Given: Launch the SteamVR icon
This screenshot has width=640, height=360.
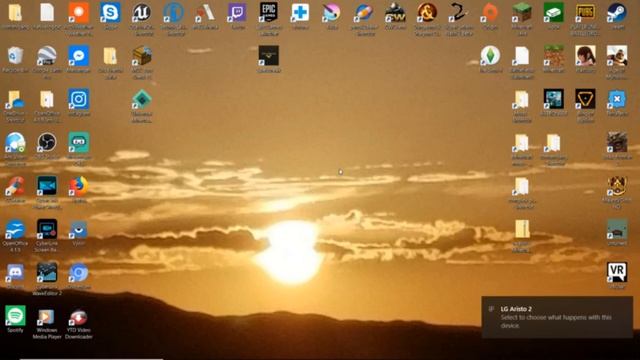Looking at the screenshot, I should click(x=617, y=272).
